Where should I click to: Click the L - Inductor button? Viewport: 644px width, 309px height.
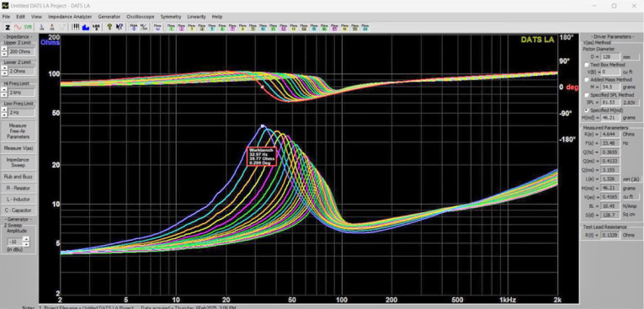pyautogui.click(x=18, y=200)
